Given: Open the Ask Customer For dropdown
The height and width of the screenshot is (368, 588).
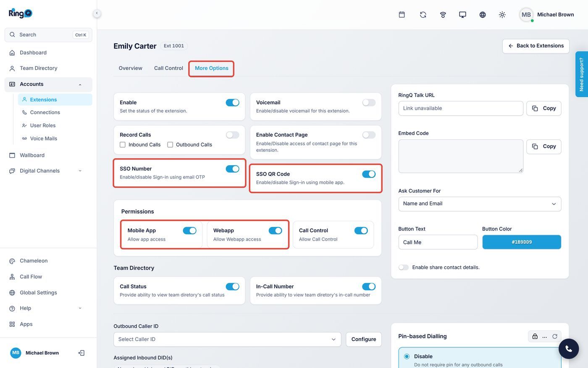Looking at the screenshot, I should tap(480, 204).
